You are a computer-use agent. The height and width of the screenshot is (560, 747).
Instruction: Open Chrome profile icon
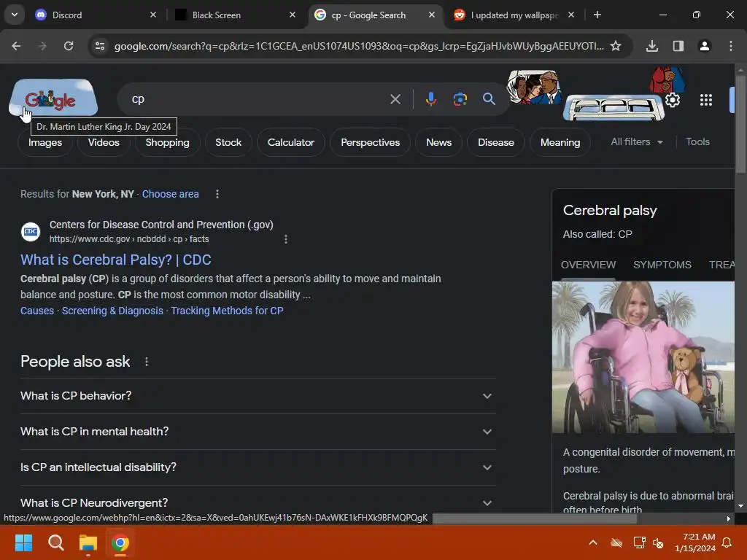tap(704, 46)
